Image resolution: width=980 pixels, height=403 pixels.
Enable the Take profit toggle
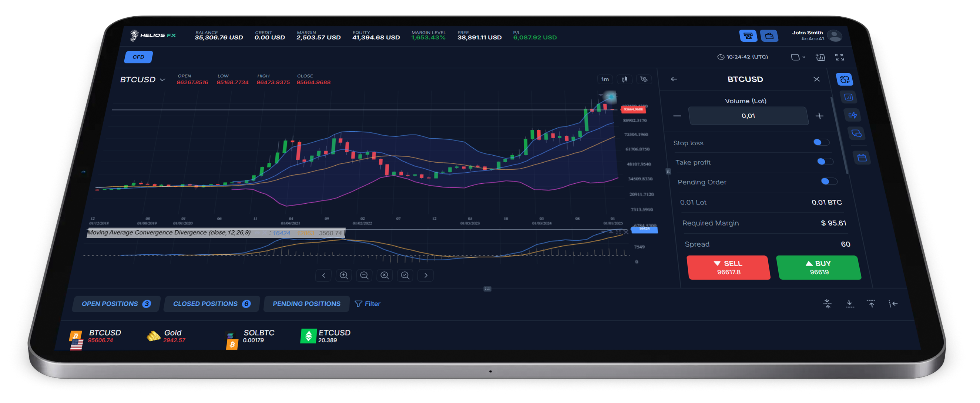tap(825, 162)
